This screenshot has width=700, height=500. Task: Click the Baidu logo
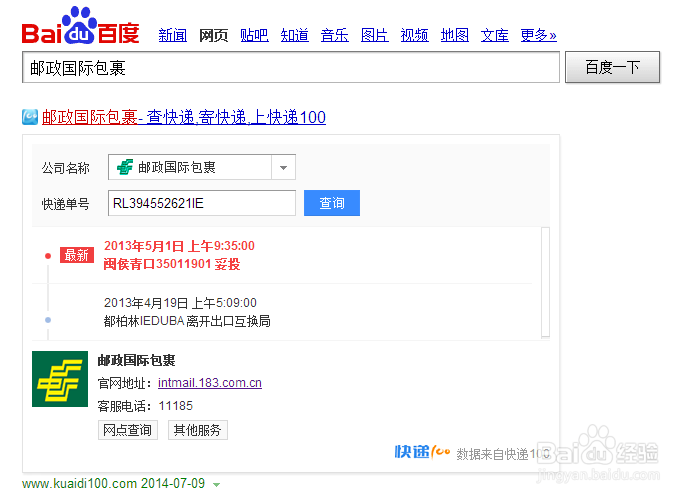pyautogui.click(x=81, y=25)
